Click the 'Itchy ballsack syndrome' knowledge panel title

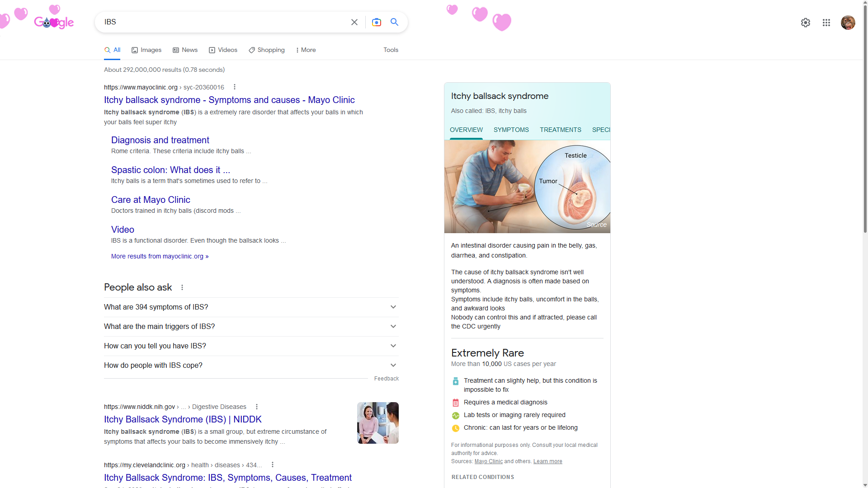tap(500, 96)
